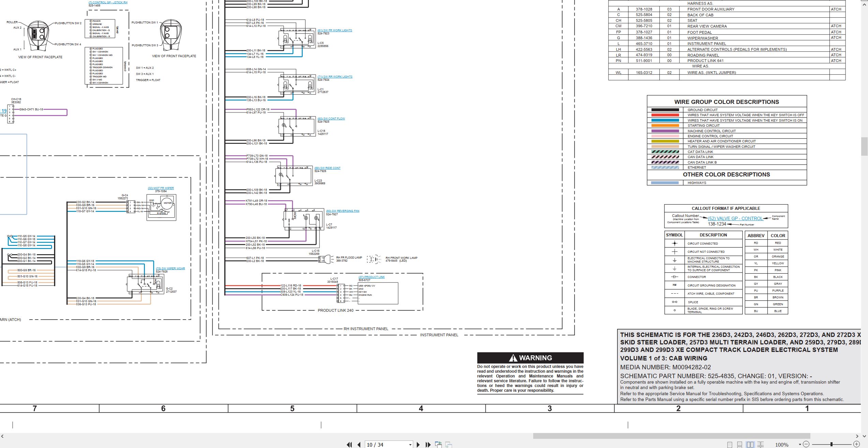The width and height of the screenshot is (868, 448).
Task: Click the (52) VALVE GP - CONTROL callout example
Action: coord(735,218)
